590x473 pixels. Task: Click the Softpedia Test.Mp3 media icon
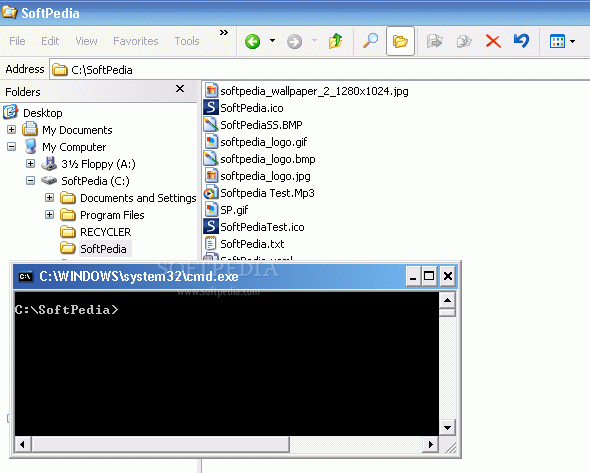(x=211, y=193)
